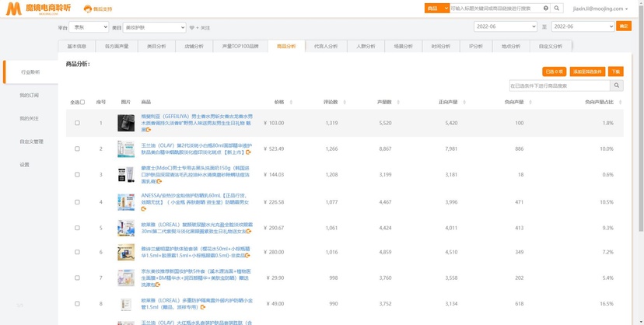Click the orange 确定 button
644x325 pixels.
(x=624, y=26)
